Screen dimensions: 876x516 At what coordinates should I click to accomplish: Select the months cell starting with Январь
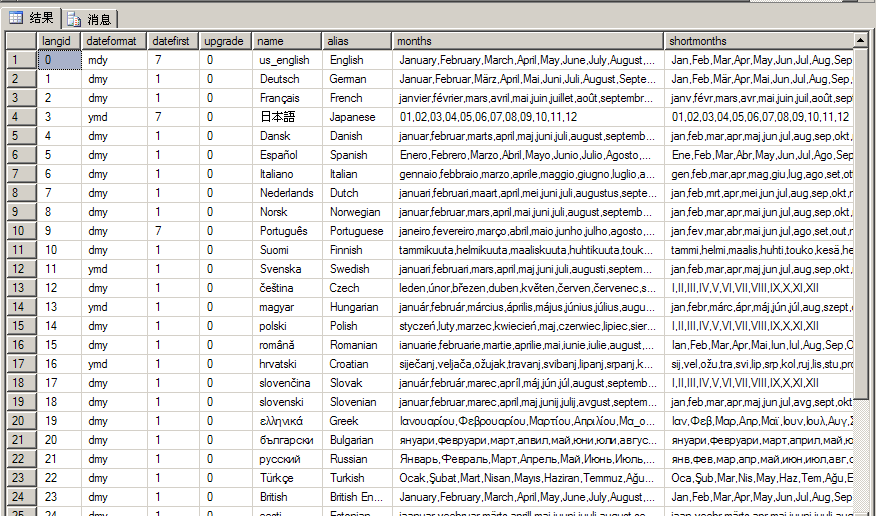527,458
